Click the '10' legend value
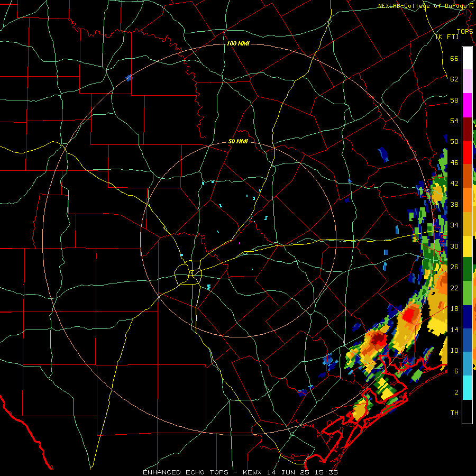The image size is (476, 476). click(x=454, y=350)
